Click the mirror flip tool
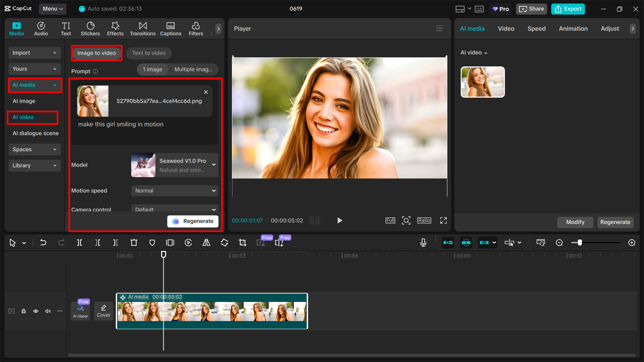The height and width of the screenshot is (362, 644). (x=206, y=243)
